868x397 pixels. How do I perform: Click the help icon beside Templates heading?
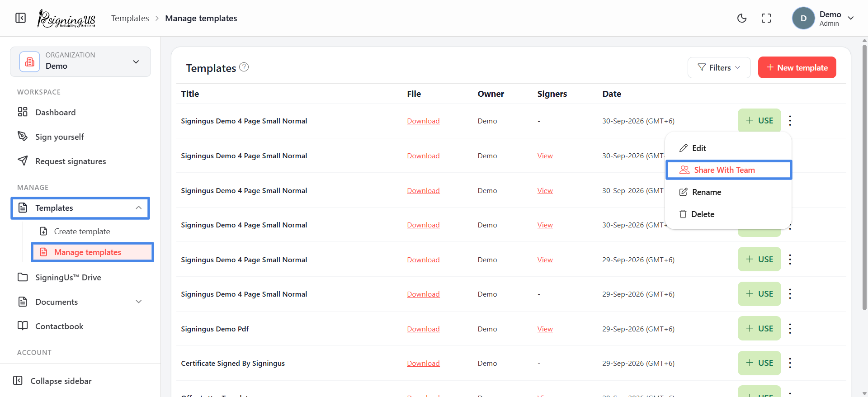[x=244, y=67]
